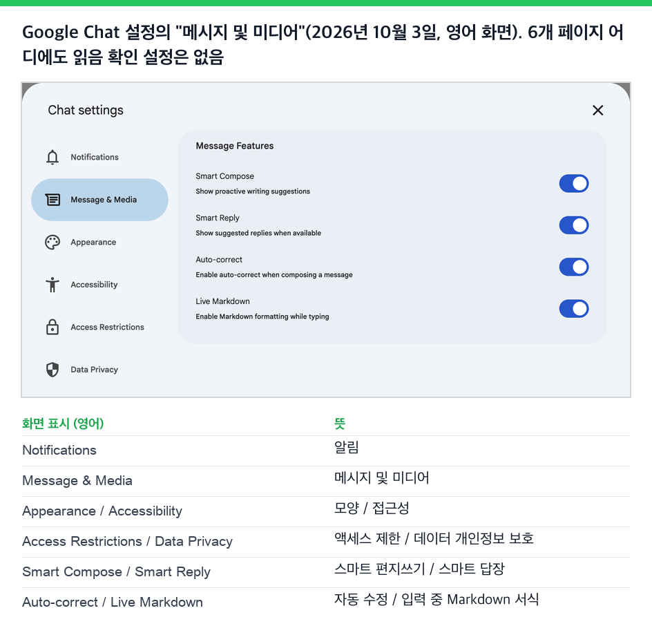Image resolution: width=652 pixels, height=644 pixels.
Task: Open the Notifications settings page
Action: point(99,158)
